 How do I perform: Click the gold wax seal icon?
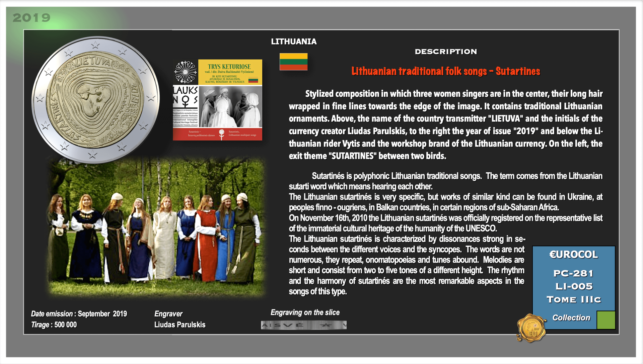[531, 328]
